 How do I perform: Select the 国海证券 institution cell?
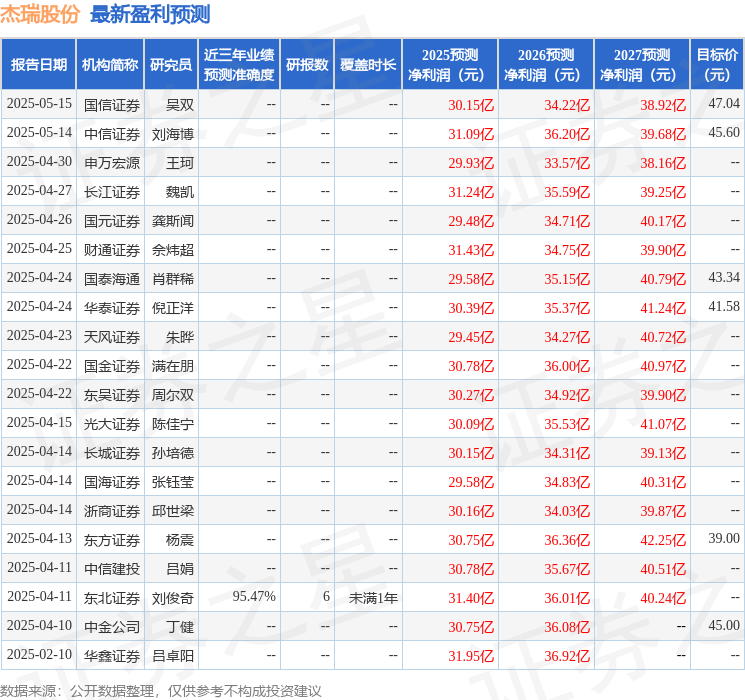point(112,482)
